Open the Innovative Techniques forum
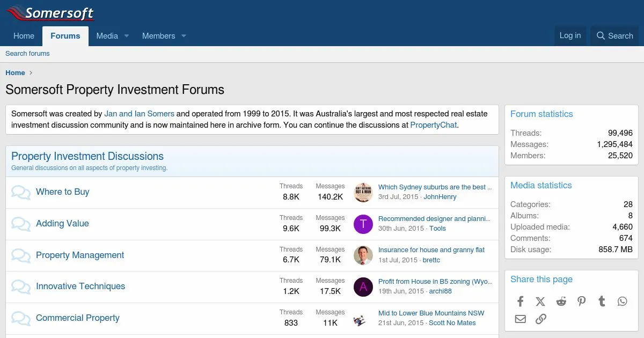This screenshot has width=644, height=338. click(x=80, y=286)
